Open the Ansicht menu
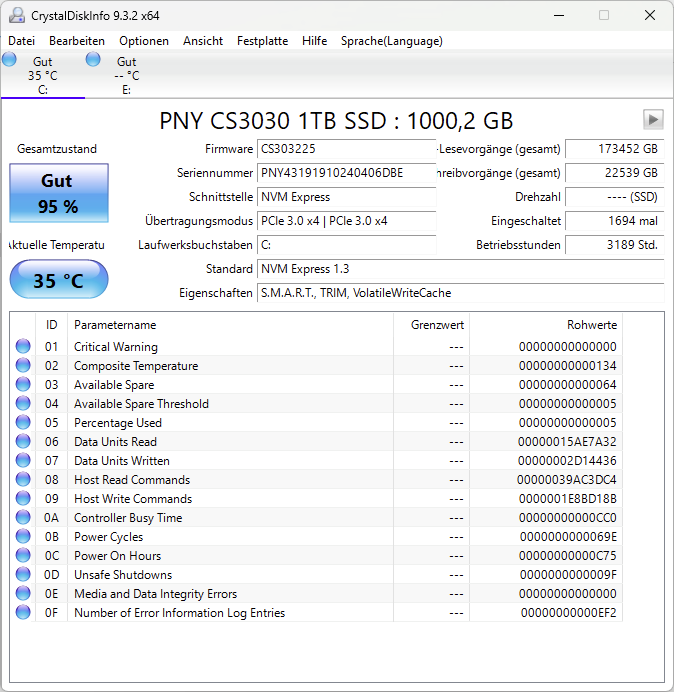Screen dimensions: 674x692 click(203, 41)
